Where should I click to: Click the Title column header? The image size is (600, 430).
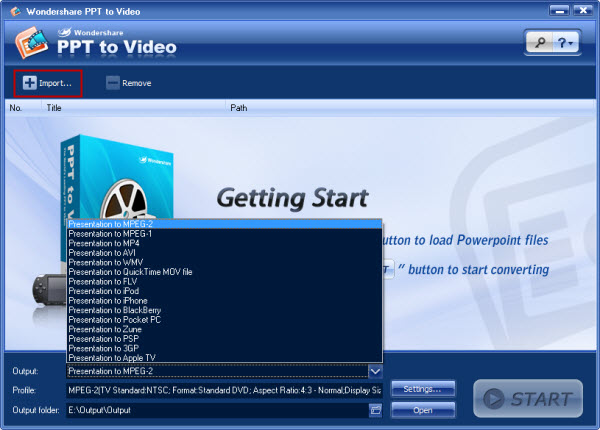tap(133, 108)
